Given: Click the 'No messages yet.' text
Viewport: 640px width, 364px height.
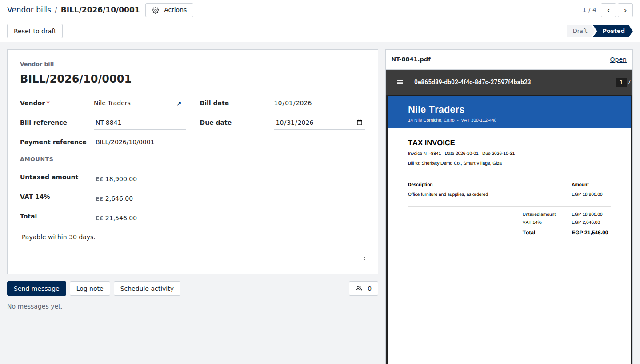Looking at the screenshot, I should point(35,306).
